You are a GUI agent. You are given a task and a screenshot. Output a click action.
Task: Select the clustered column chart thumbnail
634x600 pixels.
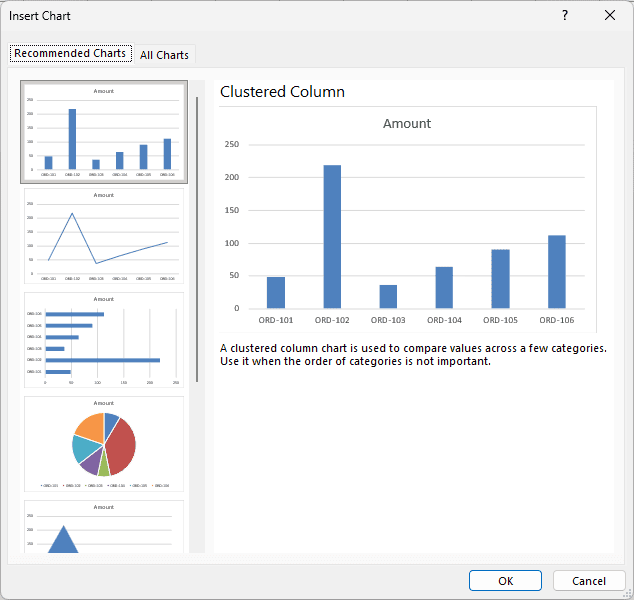pyautogui.click(x=104, y=132)
